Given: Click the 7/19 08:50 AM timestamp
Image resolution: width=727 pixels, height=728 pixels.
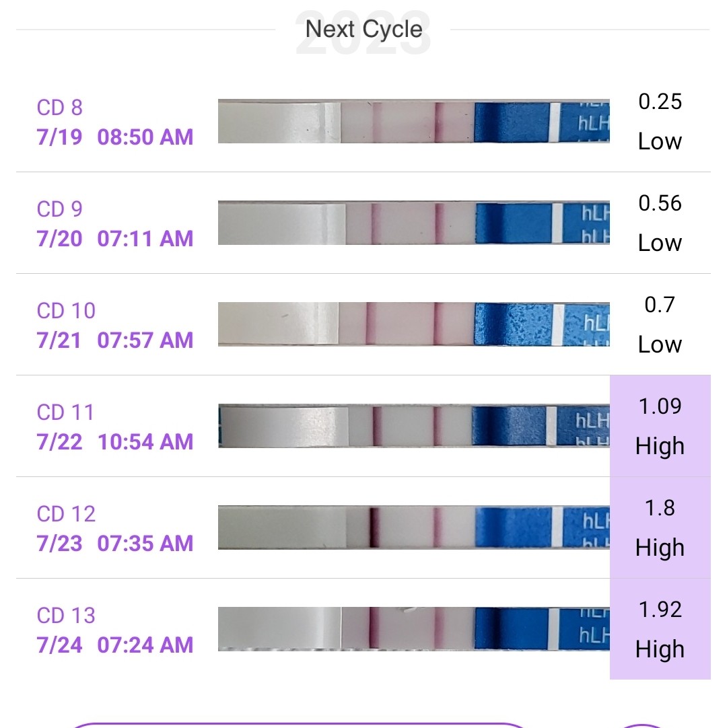Looking at the screenshot, I should tap(115, 137).
